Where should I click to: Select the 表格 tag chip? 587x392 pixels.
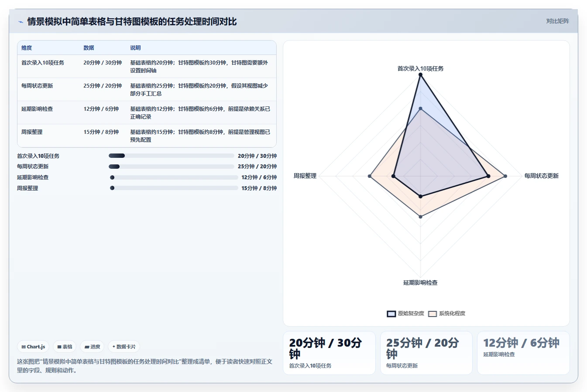65,347
